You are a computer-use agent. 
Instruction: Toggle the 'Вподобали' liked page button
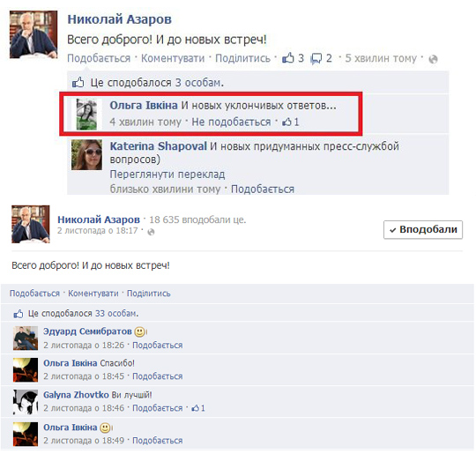[423, 229]
